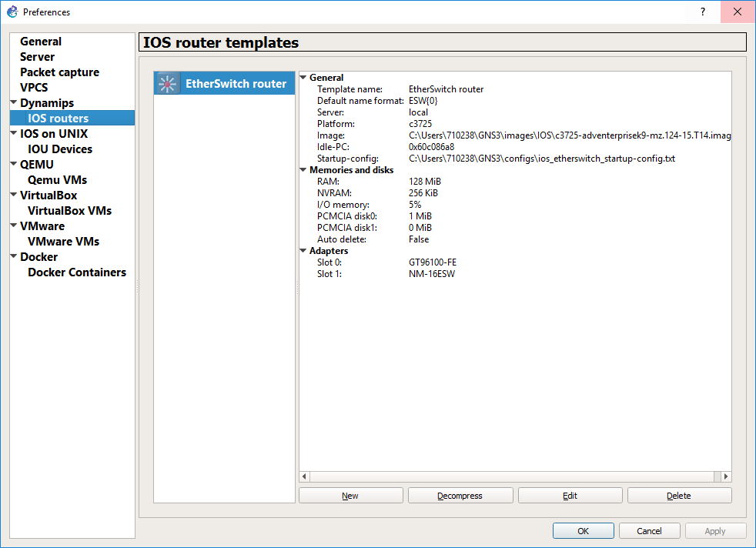Collapse the Adapters details group
Screen dimensions: 756x548
click(303, 251)
